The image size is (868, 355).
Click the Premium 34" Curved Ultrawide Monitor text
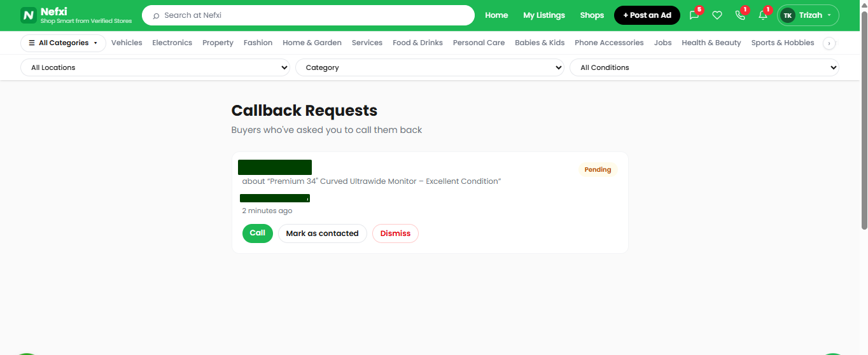[x=372, y=181]
